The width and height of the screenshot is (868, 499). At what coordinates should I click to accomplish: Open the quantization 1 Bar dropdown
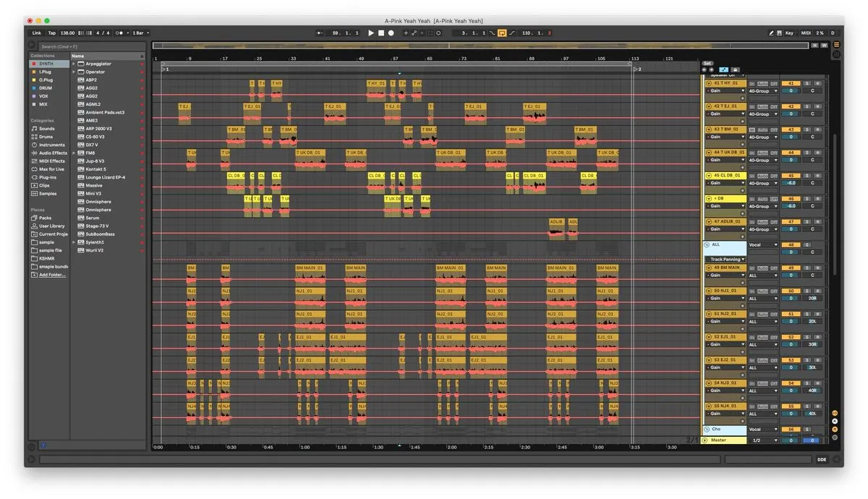[x=140, y=33]
